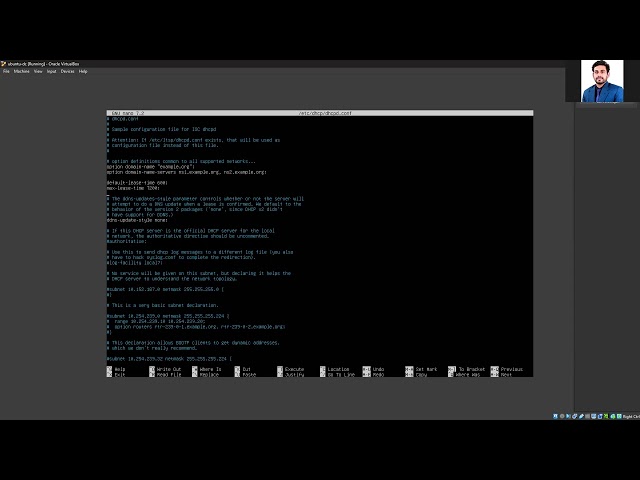Open the Help menu in VirtualBox
This screenshot has width=640, height=480.
[x=83, y=71]
